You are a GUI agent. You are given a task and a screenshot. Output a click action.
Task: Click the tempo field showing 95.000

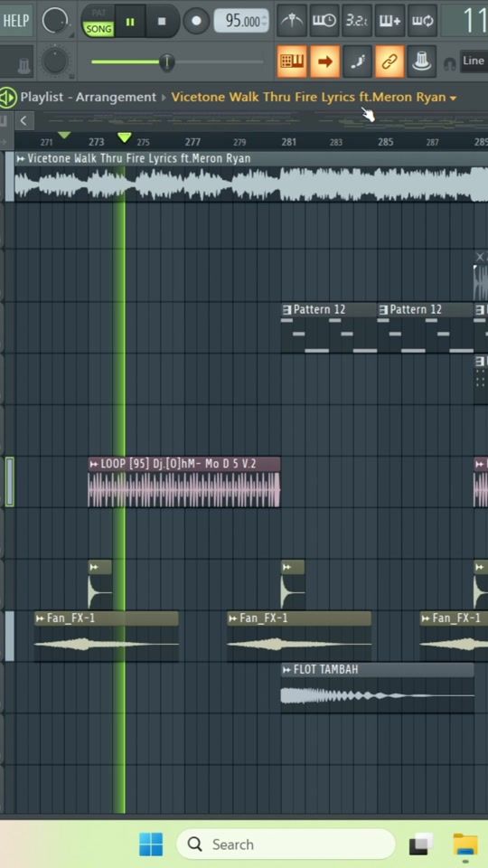click(241, 21)
